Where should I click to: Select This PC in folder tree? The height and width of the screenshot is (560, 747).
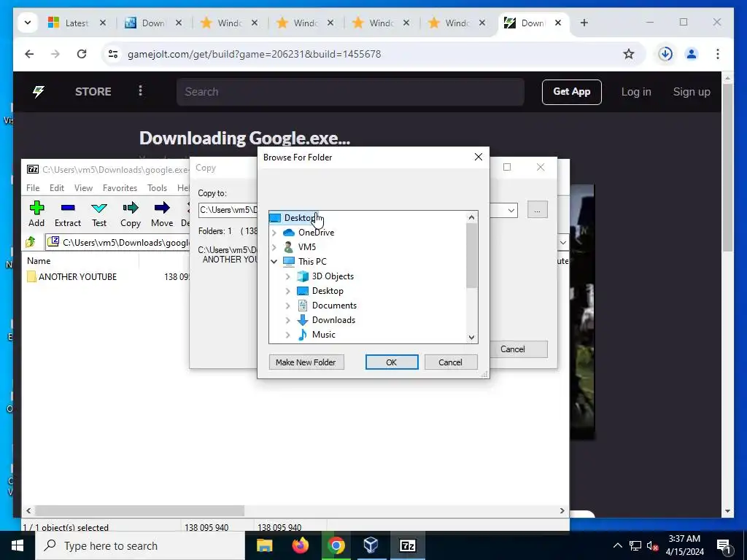click(x=312, y=262)
